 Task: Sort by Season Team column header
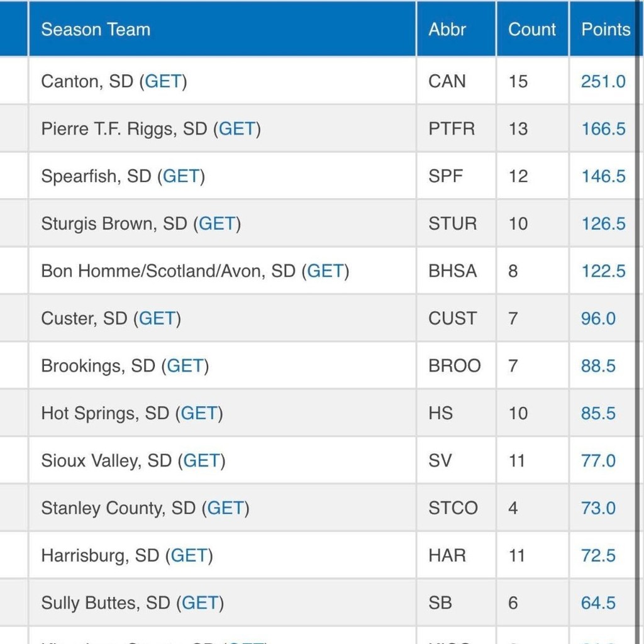tap(96, 30)
